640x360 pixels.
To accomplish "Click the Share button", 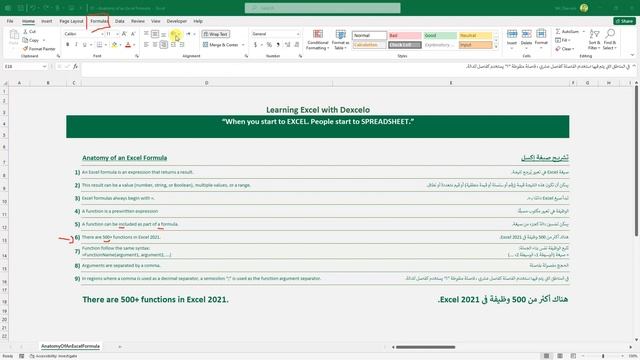I will [x=624, y=21].
